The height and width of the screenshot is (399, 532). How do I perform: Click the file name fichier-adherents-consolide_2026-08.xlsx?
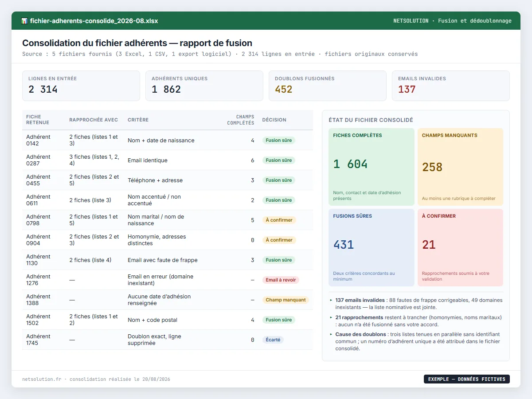click(94, 21)
